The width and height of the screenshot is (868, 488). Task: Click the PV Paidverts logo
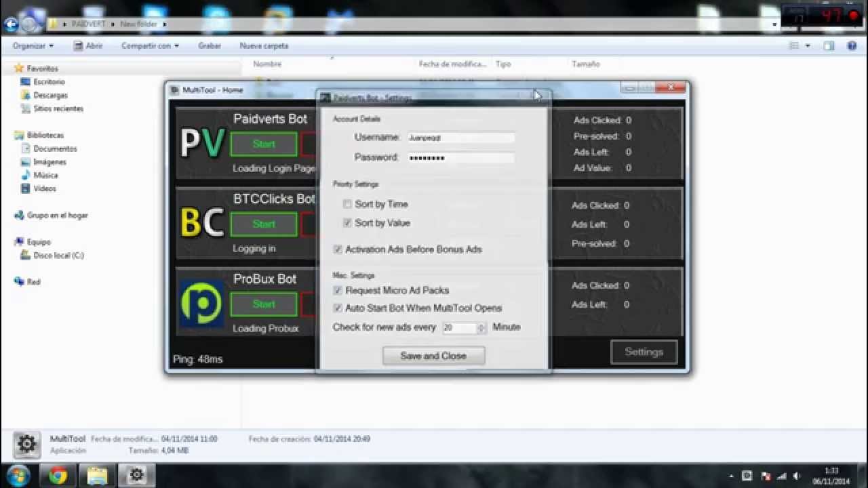pos(202,143)
